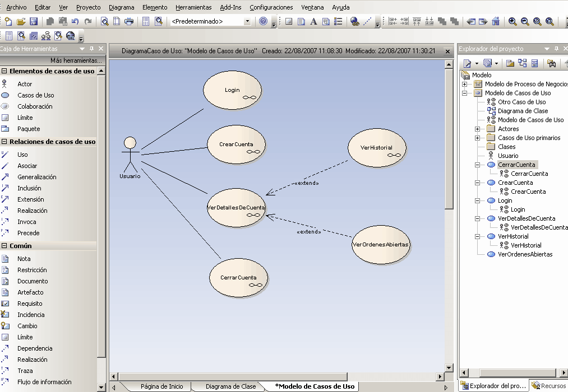Select the VerOrdenesAbiertas use case ellipse
The image size is (568, 392).
tap(380, 245)
